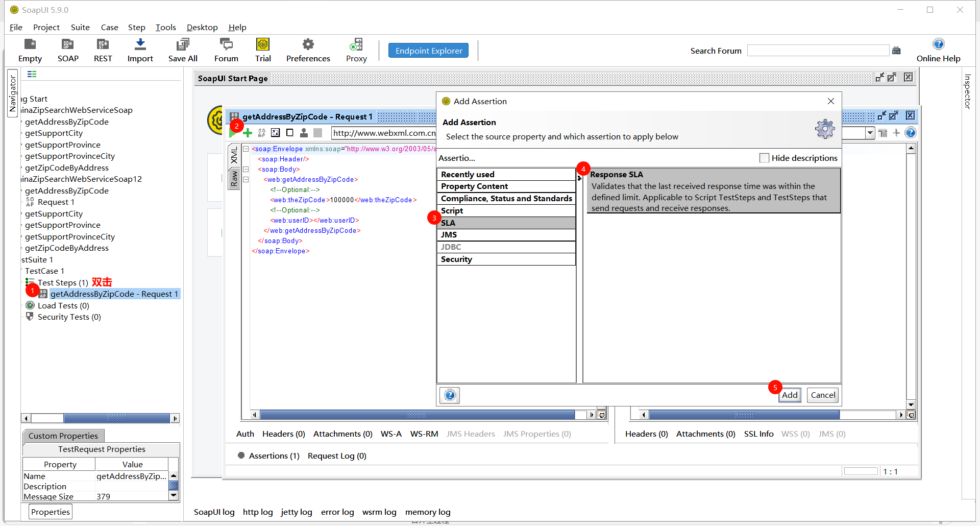Select the XML editor view tab
980x526 pixels.
pyautogui.click(x=234, y=155)
